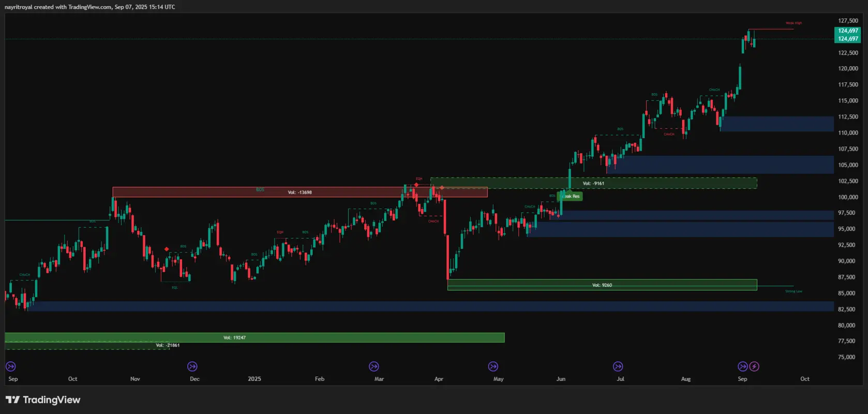The image size is (868, 414).
Task: Click the 117,500 price axis label
Action: point(848,84)
